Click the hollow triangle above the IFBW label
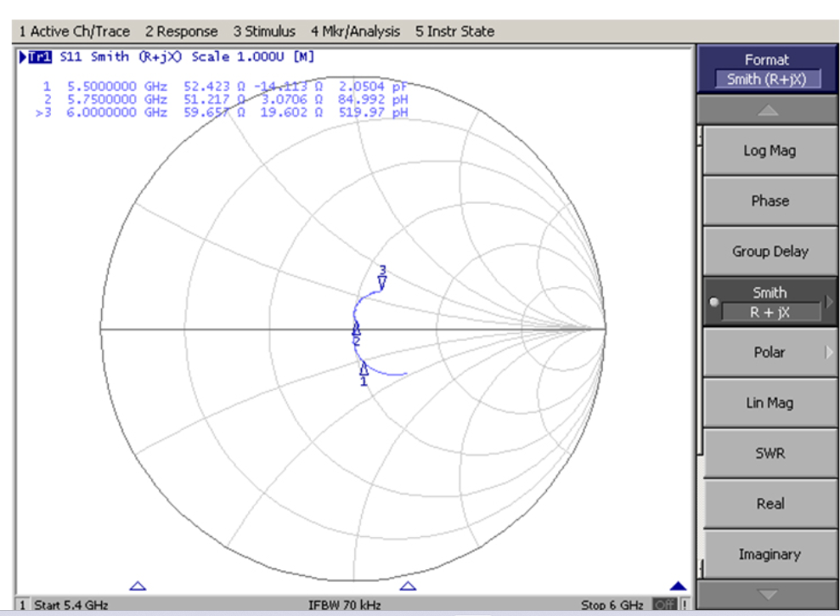 tap(408, 586)
